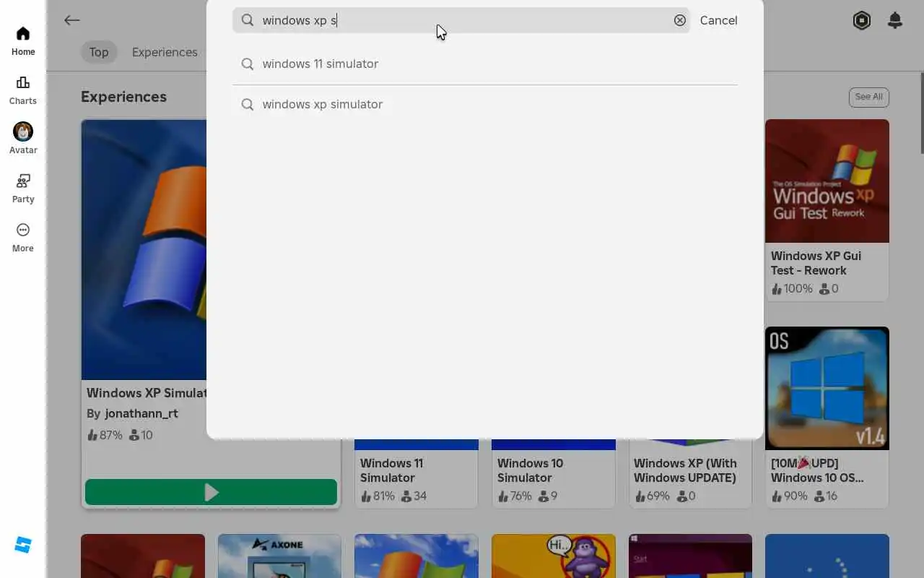Play Windows XP Simulator with green button
924x578 pixels.
click(x=211, y=492)
